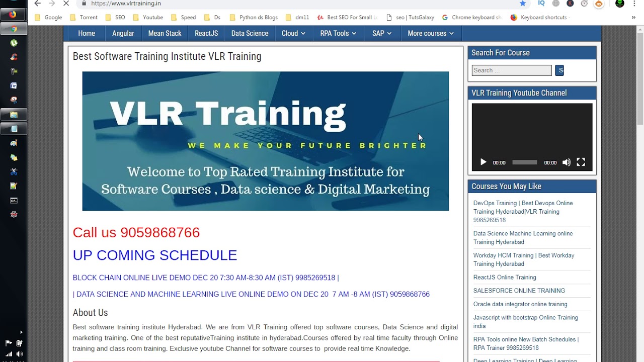Screen dimensions: 644x362
Task: Click the page's vertical scrollbar thumb
Action: [x=640, y=78]
